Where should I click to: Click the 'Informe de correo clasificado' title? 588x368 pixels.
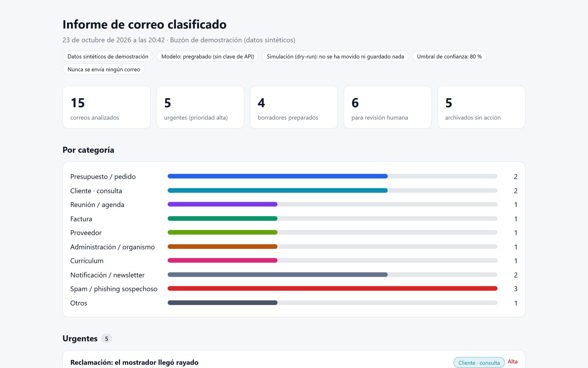(144, 24)
